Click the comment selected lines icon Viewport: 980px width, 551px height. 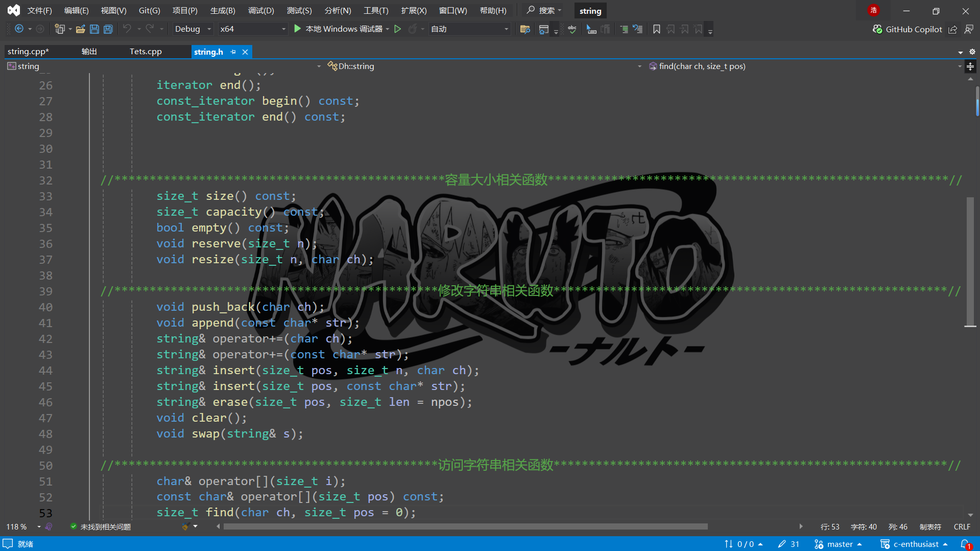tap(591, 29)
